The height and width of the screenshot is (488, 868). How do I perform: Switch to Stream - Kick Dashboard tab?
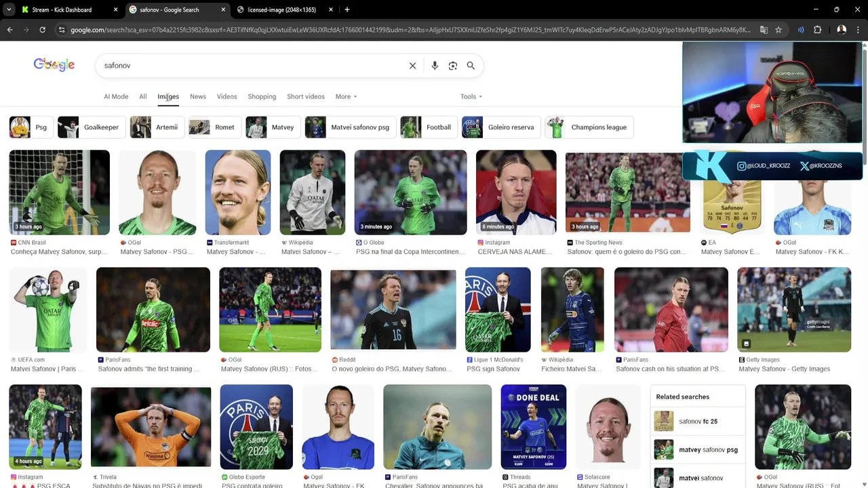coord(62,10)
